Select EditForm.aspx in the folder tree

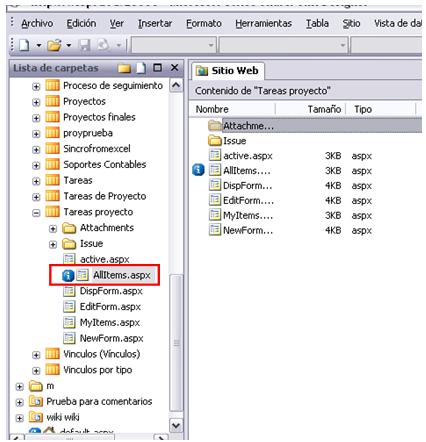coord(110,307)
